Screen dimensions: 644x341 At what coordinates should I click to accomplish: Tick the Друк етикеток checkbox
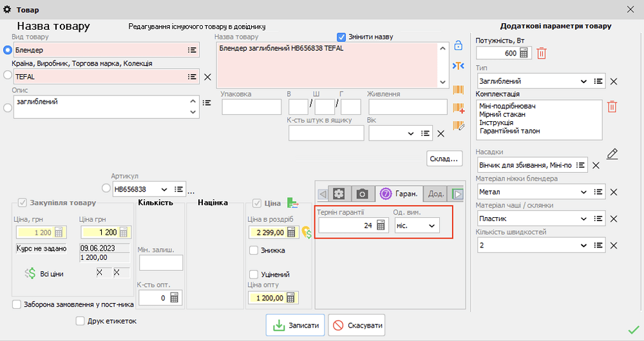80,321
